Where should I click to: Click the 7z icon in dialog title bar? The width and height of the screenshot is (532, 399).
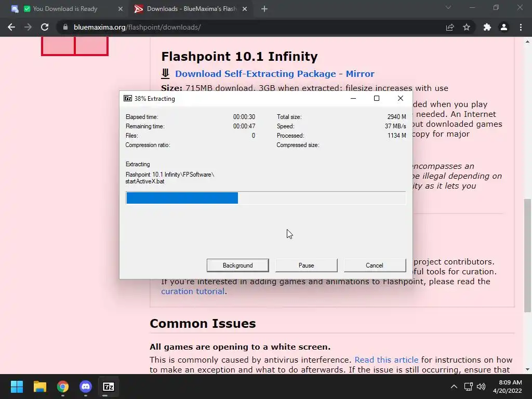[x=128, y=98]
